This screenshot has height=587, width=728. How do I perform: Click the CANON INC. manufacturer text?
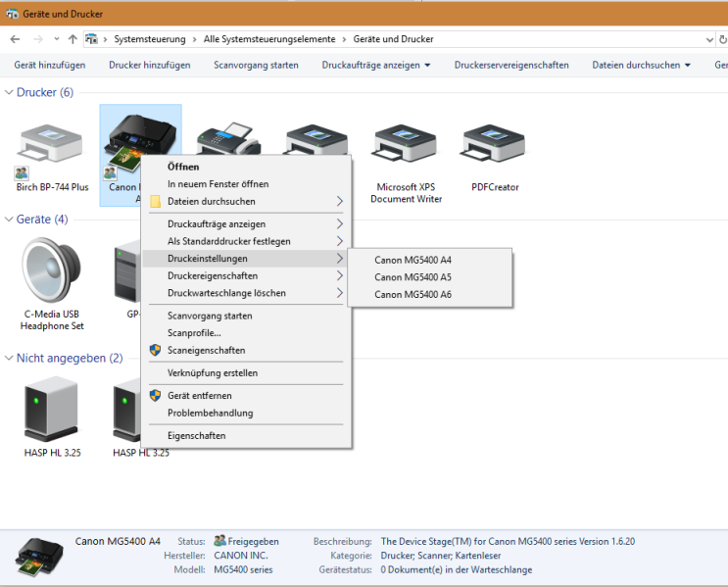(241, 556)
